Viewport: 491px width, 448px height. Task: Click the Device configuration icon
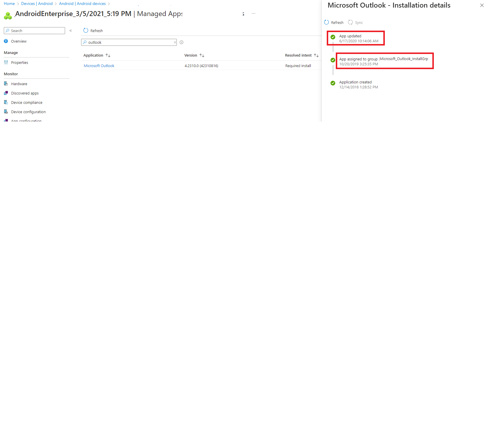click(x=6, y=112)
